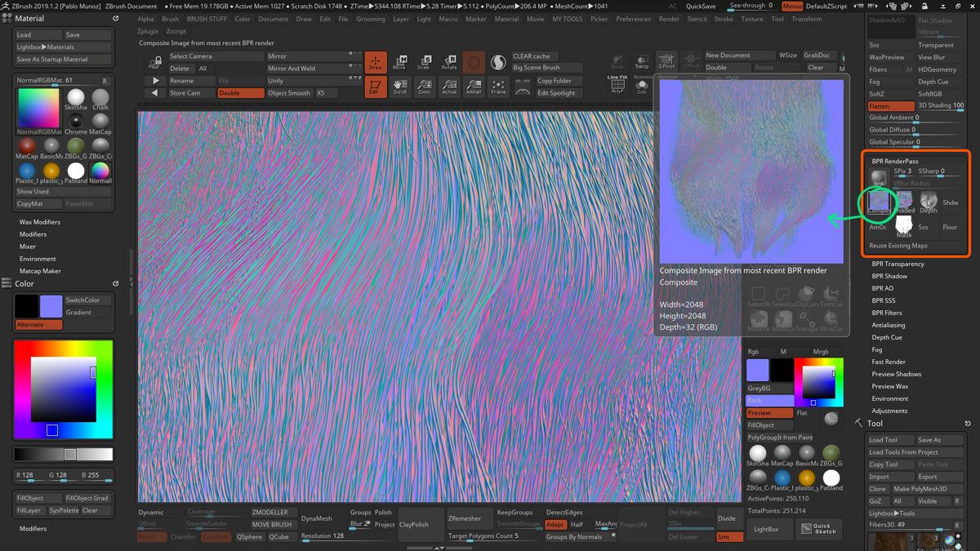This screenshot has width=980, height=551.
Task: Click the BPR render sphere icon
Action: point(879,178)
